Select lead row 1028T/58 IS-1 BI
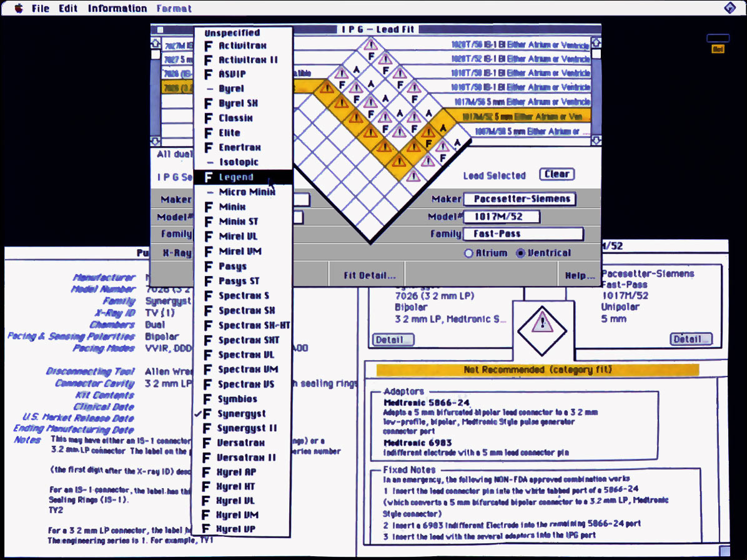747x560 pixels. point(521,45)
